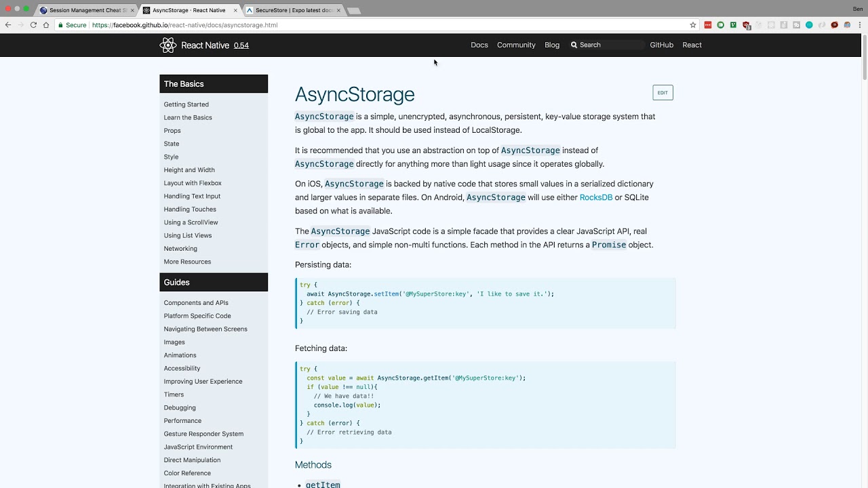
Task: Switch to SecureStore Expo docs tab
Action: (294, 10)
